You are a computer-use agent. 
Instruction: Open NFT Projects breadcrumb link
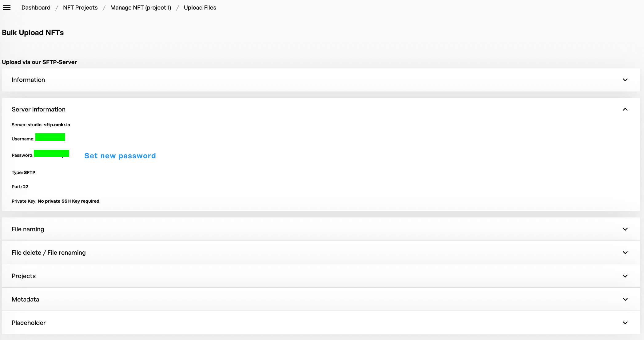[x=80, y=8]
